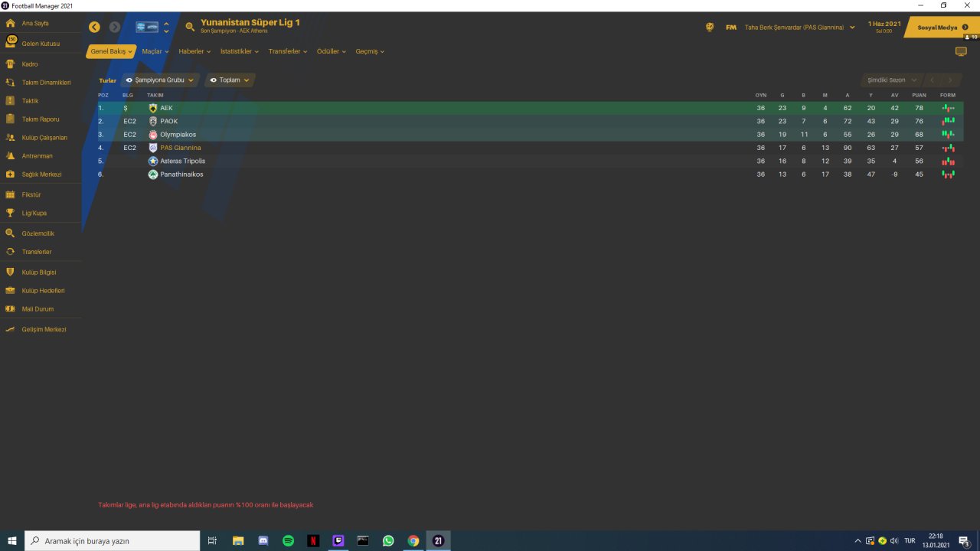The image size is (980, 551).
Task: Click the Takım Raporu clipboard icon
Action: [11, 119]
